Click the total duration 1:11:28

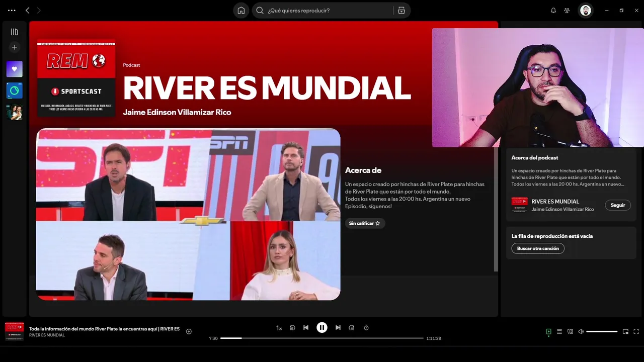(434, 338)
